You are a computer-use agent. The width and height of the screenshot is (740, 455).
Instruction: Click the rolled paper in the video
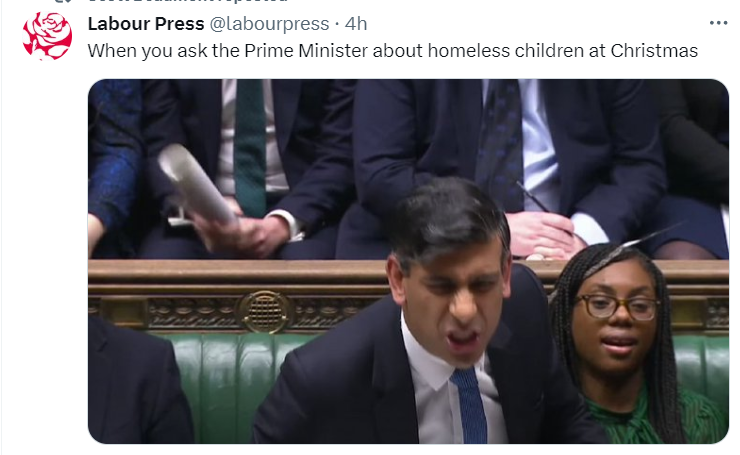pos(196,183)
